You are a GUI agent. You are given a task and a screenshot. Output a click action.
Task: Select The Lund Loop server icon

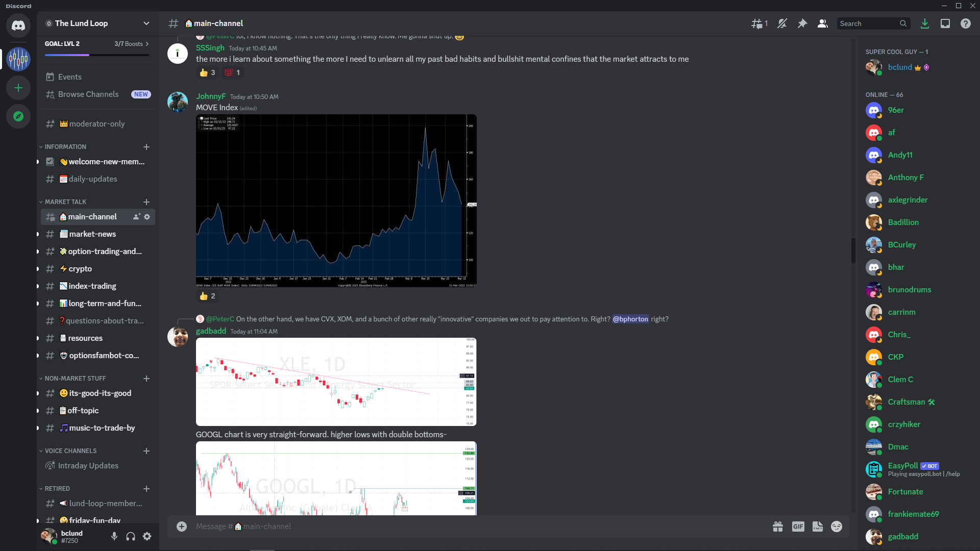18,59
